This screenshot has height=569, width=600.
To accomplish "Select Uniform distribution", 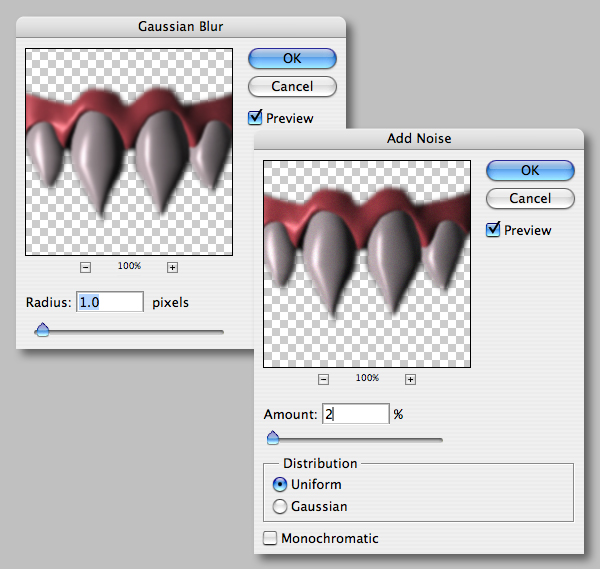I will [x=280, y=484].
